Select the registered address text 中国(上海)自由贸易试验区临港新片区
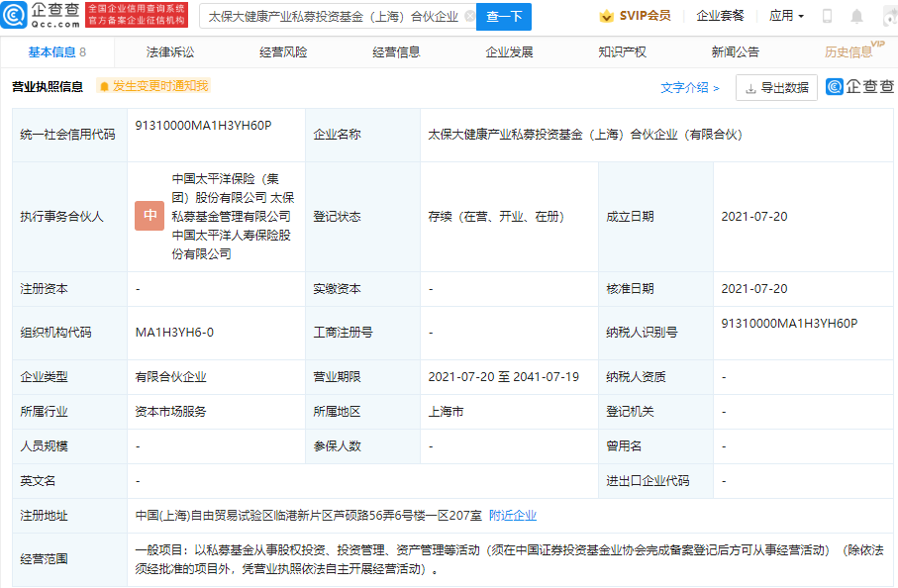 [x=234, y=516]
